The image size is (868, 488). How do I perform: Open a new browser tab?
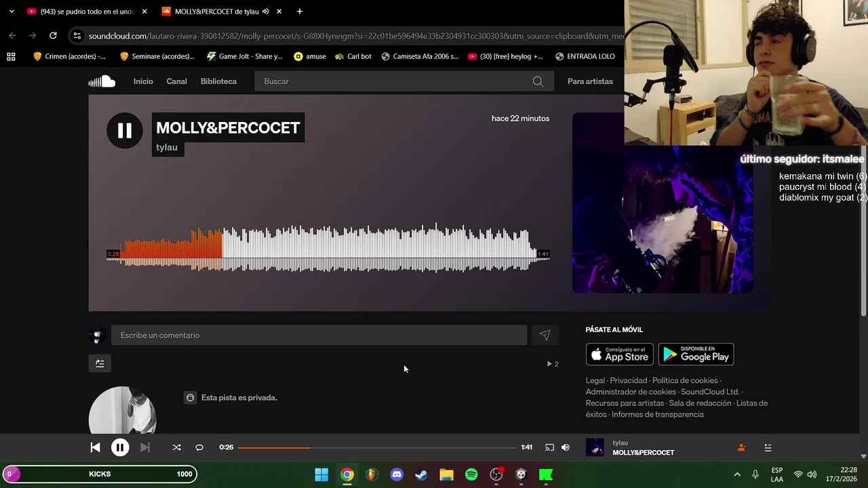pos(299,12)
